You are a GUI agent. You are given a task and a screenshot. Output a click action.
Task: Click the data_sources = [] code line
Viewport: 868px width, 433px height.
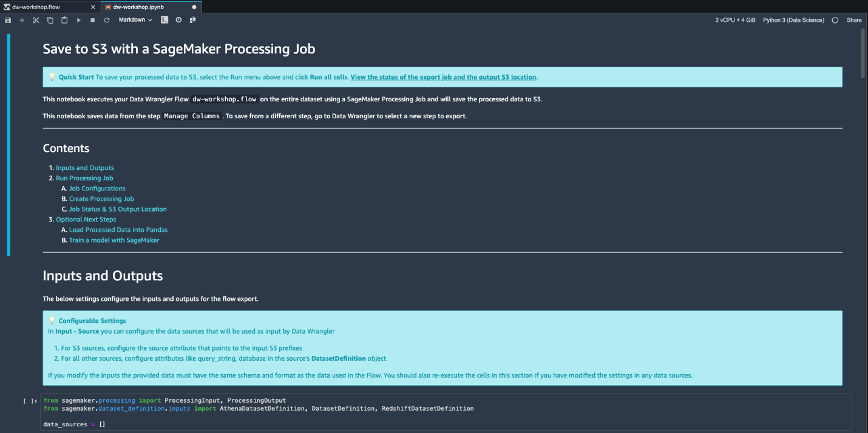coord(74,425)
